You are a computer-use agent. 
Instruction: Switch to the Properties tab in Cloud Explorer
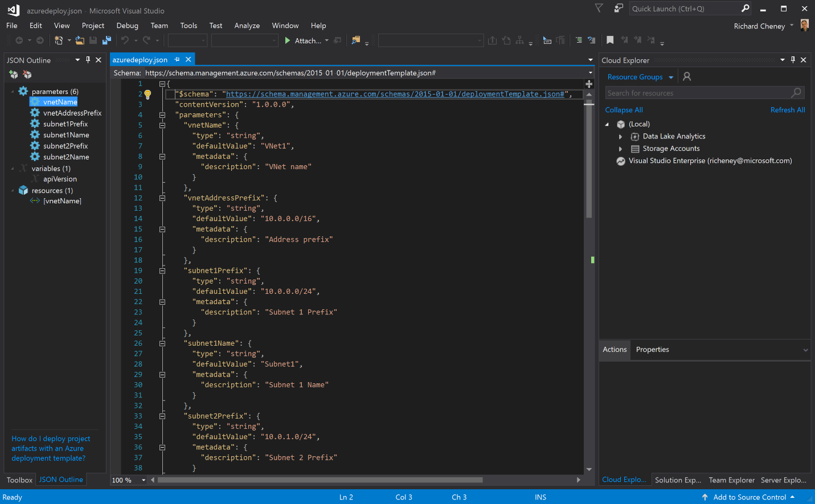point(653,350)
